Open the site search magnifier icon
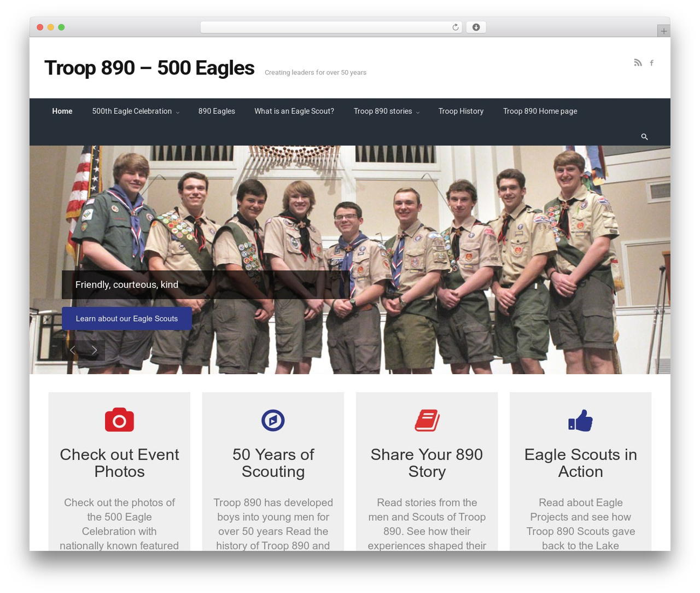Viewport: 700px width, 593px height. 644,137
